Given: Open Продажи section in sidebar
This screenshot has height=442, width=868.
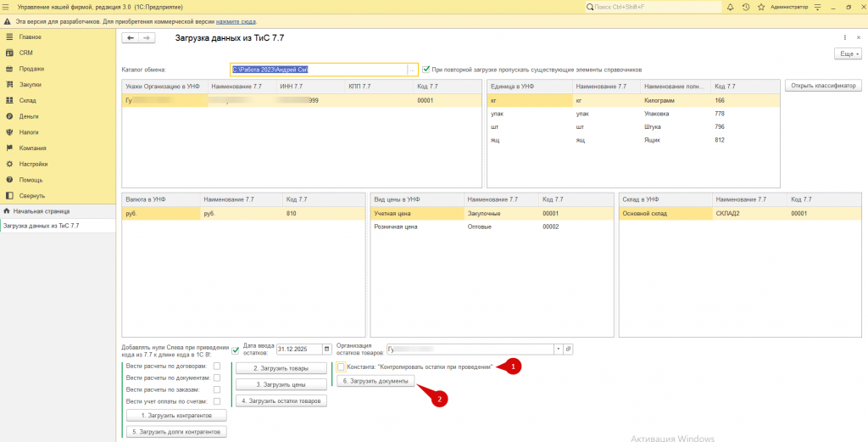Looking at the screenshot, I should click(x=32, y=69).
